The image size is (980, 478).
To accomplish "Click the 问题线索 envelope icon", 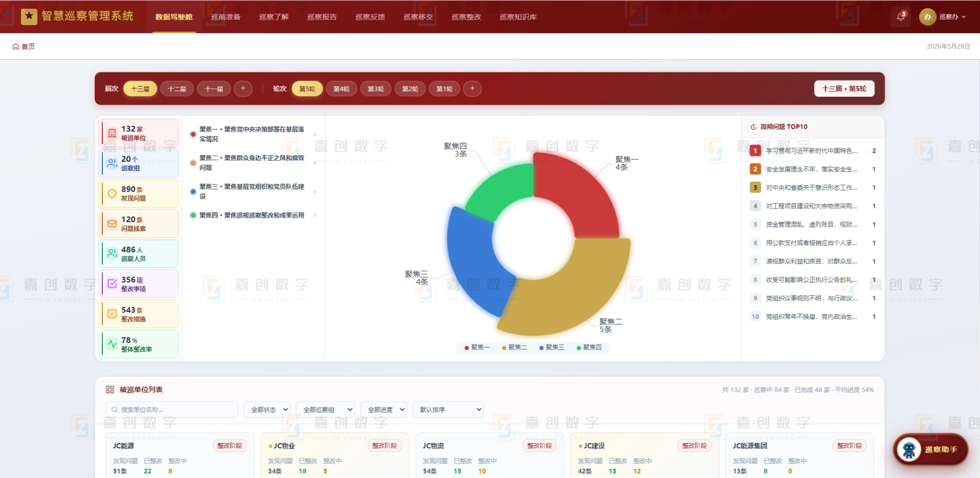I will (112, 224).
